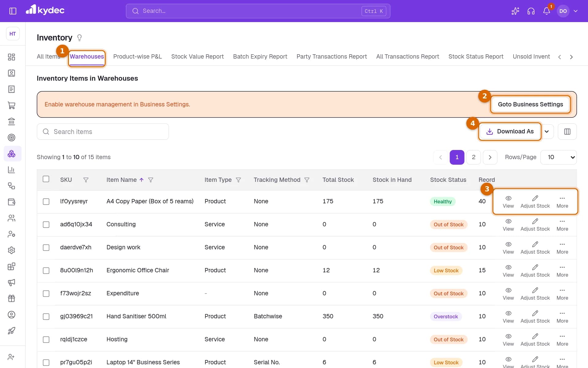Image resolution: width=588 pixels, height=368 pixels.
Task: Open the Item Type column filter
Action: pyautogui.click(x=238, y=180)
